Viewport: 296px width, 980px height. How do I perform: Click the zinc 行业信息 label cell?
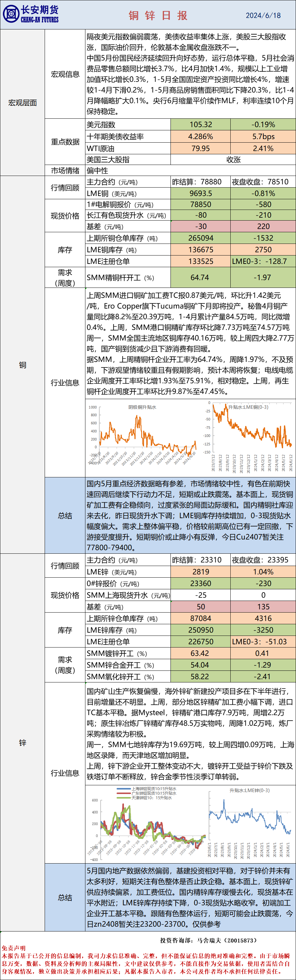click(x=65, y=773)
